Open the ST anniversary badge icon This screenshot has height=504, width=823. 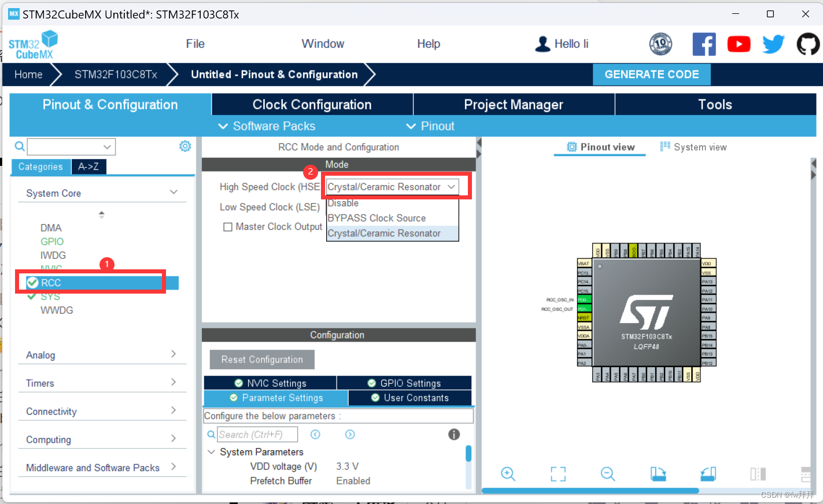pyautogui.click(x=660, y=44)
